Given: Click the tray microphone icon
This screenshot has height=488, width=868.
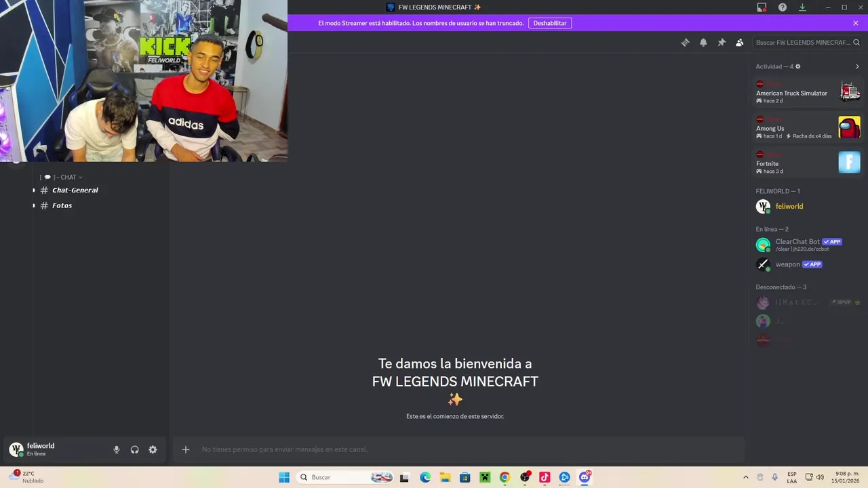Looking at the screenshot, I should [774, 477].
